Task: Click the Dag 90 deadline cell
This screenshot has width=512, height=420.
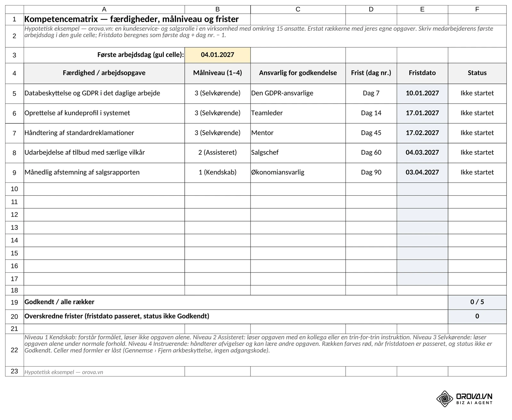Action: coord(371,173)
